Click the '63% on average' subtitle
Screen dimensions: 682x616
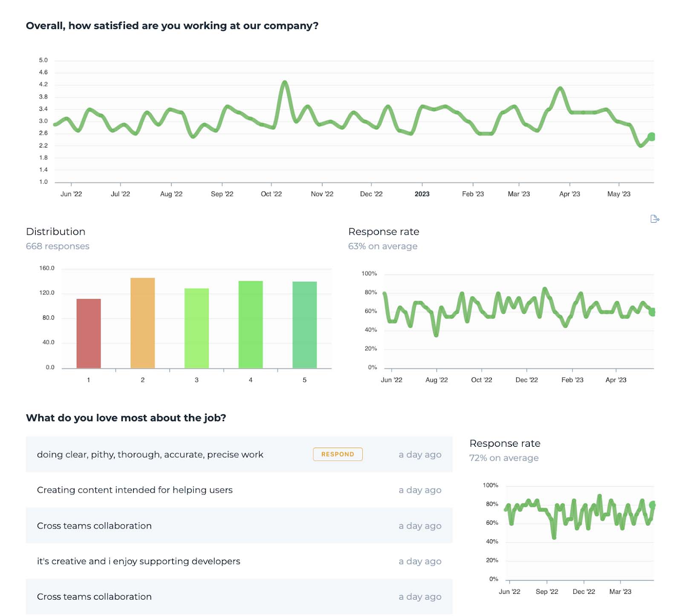pos(382,246)
